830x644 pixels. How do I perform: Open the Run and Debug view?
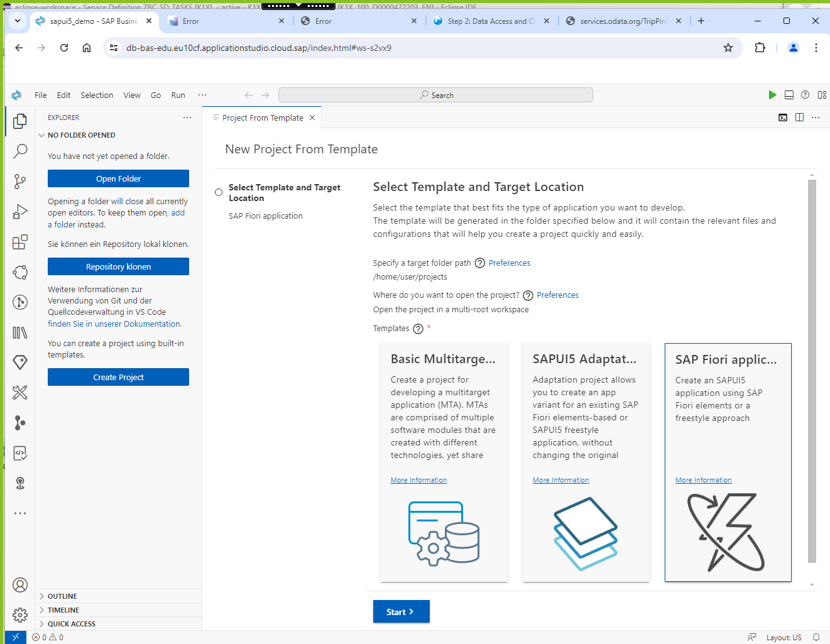click(x=20, y=212)
